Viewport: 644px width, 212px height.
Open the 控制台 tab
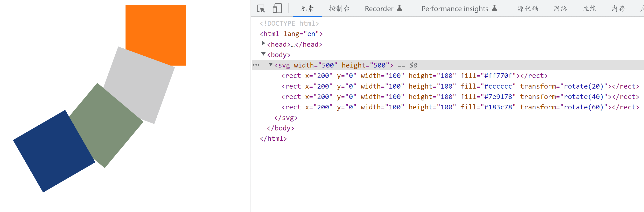click(339, 9)
